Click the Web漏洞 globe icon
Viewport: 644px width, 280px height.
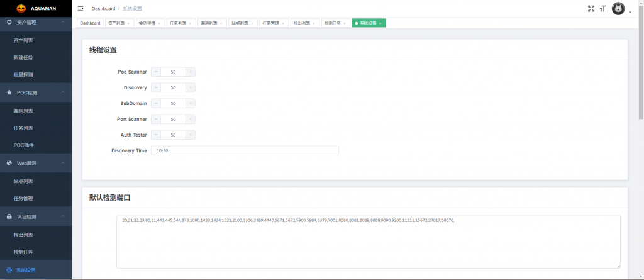[9, 163]
